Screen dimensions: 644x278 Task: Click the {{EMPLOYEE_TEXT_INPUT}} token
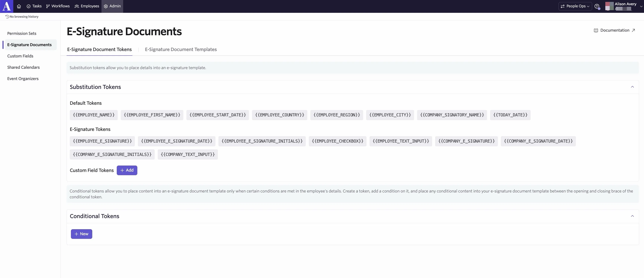pos(401,141)
